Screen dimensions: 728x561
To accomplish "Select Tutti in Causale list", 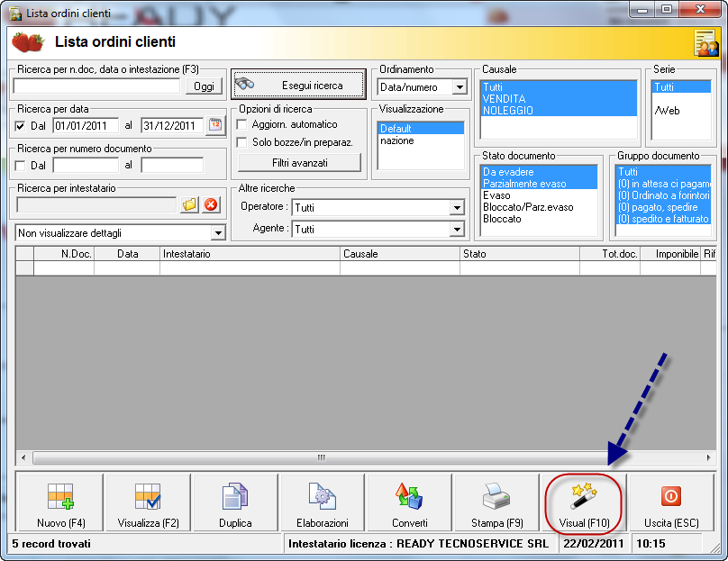I will [x=559, y=86].
